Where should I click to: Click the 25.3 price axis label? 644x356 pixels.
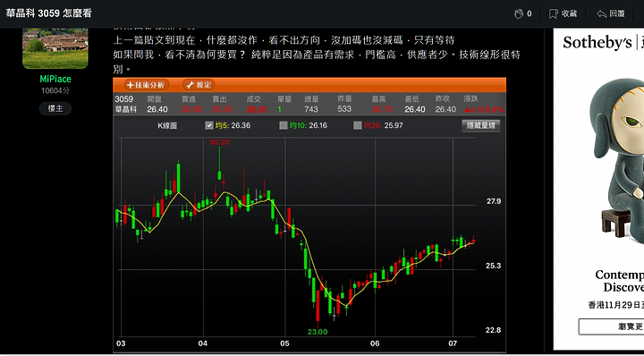click(x=494, y=266)
